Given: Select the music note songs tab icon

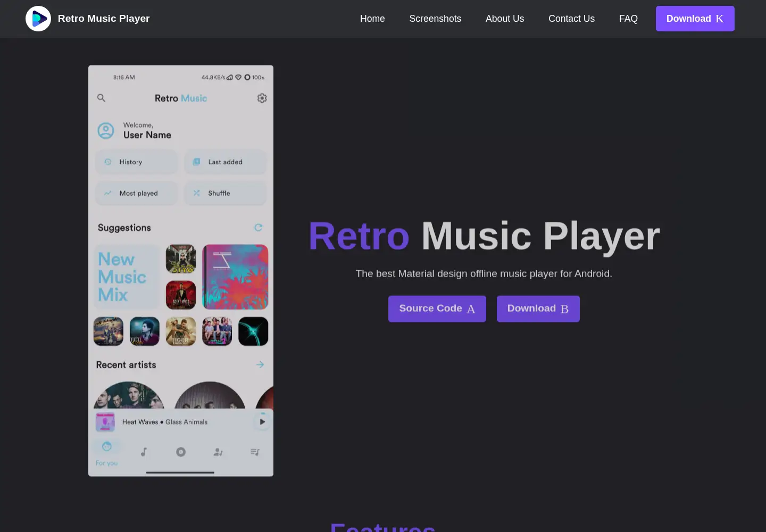Looking at the screenshot, I should pyautogui.click(x=144, y=452).
